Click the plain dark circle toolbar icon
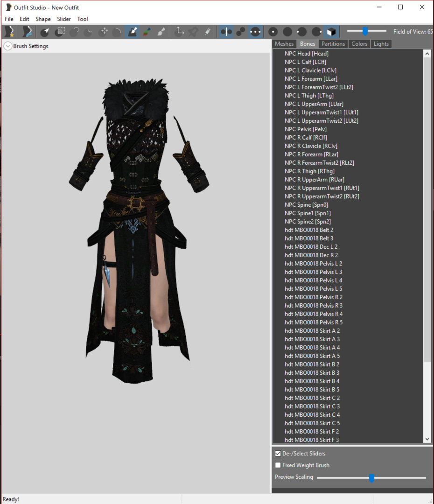 click(x=287, y=32)
